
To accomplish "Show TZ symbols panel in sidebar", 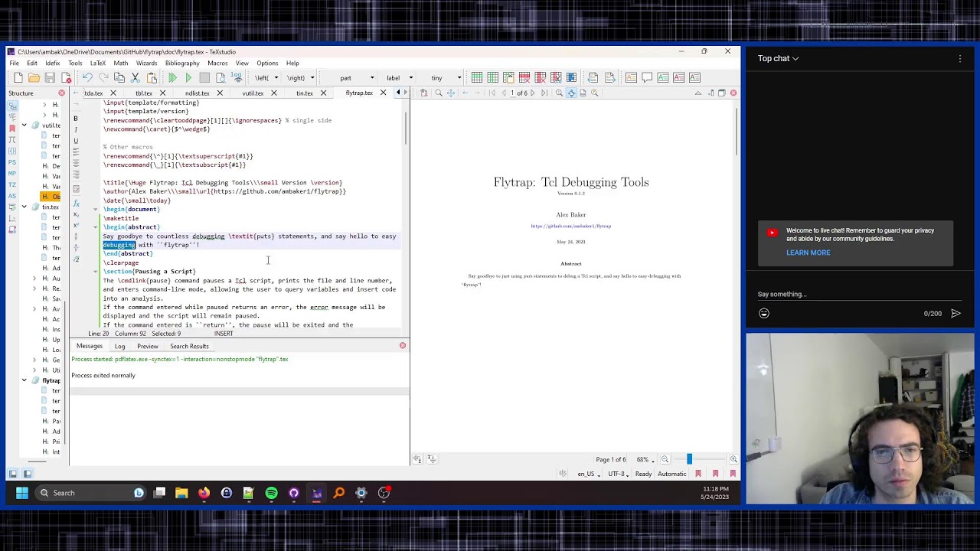I will pos(12,184).
